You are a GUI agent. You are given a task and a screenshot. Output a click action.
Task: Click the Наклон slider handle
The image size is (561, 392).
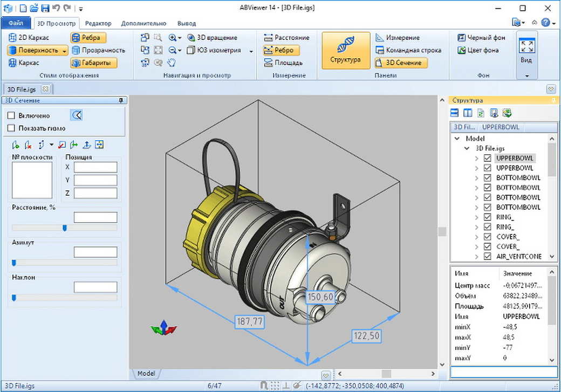click(14, 298)
